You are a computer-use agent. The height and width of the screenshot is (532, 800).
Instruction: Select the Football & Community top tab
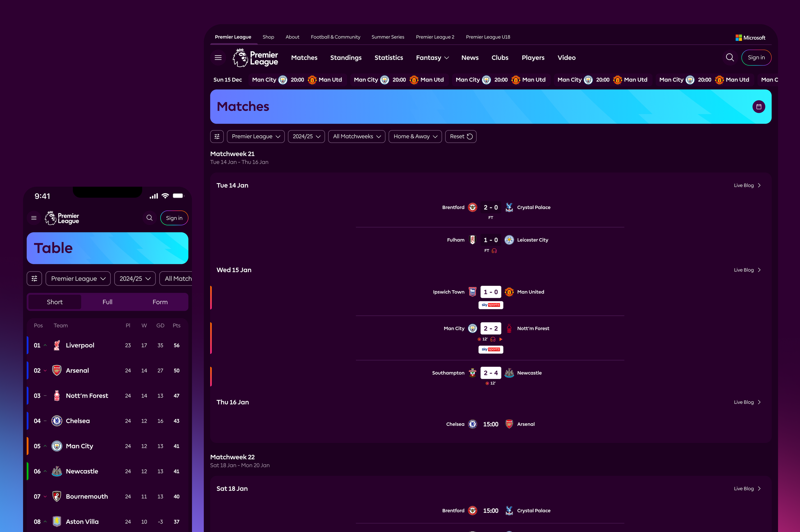tap(335, 37)
